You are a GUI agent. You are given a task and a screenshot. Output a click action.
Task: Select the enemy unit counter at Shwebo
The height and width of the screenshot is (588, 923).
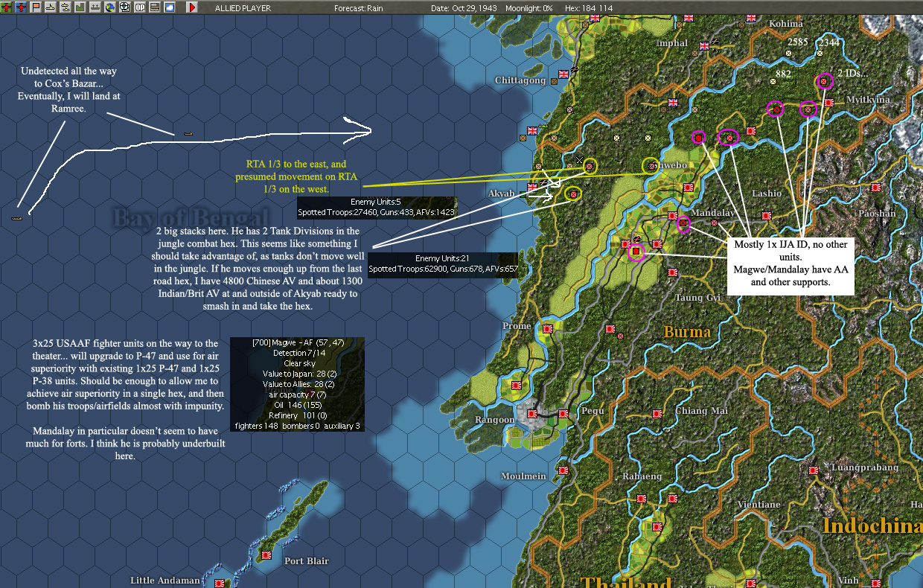651,166
